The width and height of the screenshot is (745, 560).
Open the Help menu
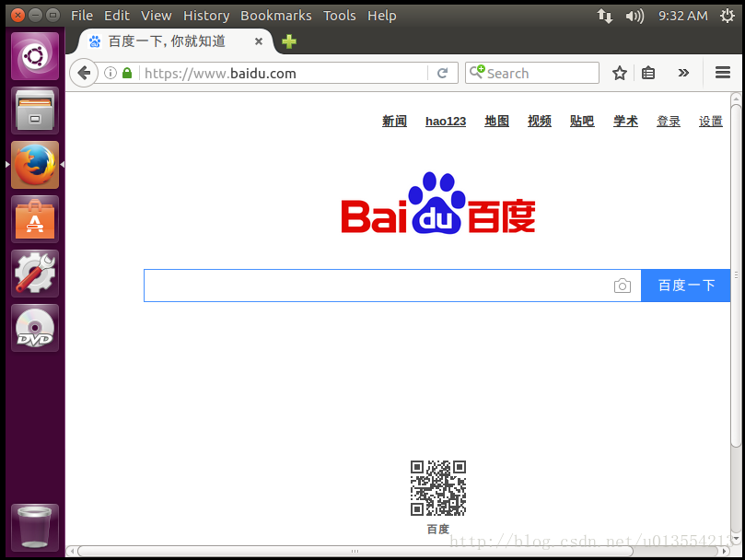tap(381, 16)
